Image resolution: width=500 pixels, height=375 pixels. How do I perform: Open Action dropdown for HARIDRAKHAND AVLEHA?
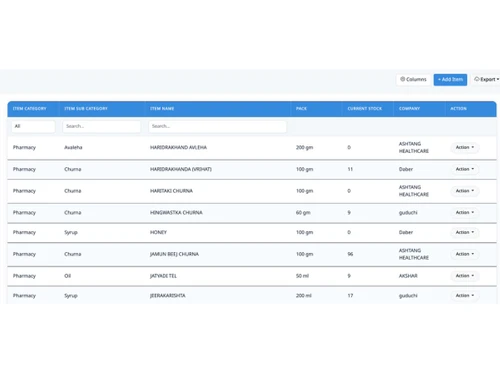pos(465,147)
